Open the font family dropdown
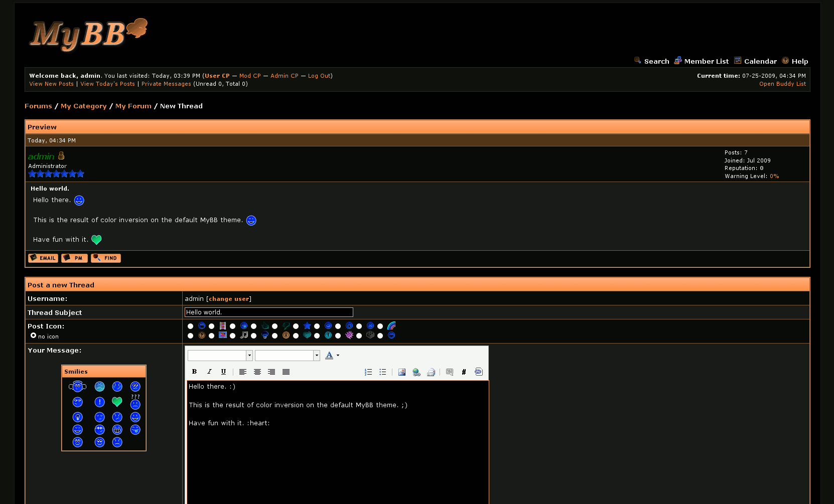Screen dimensions: 834x504 point(220,356)
